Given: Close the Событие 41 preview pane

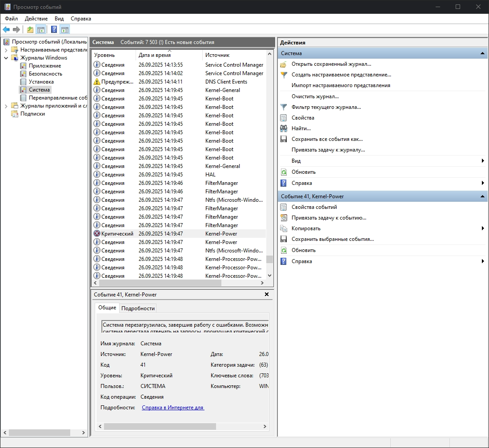Looking at the screenshot, I should (x=267, y=294).
